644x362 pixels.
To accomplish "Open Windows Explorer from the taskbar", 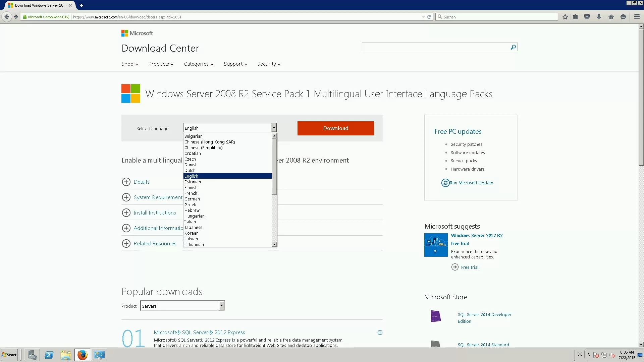I will tap(66, 355).
